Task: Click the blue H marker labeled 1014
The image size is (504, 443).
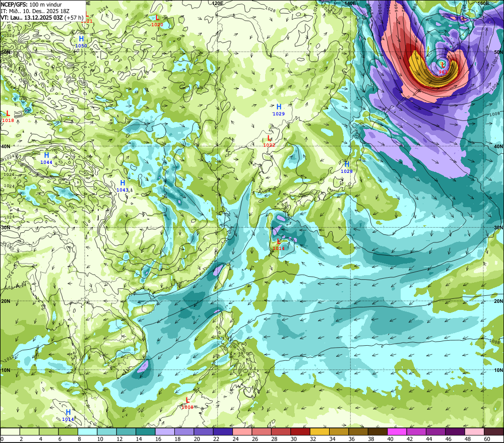Action: point(68,412)
